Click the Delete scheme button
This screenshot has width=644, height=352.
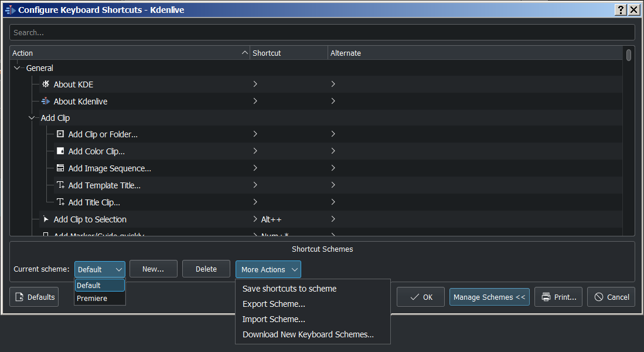(206, 269)
